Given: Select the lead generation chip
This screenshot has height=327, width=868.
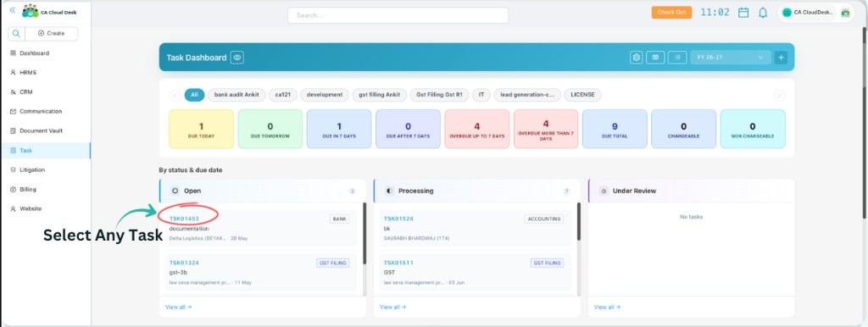Looking at the screenshot, I should click(x=527, y=95).
